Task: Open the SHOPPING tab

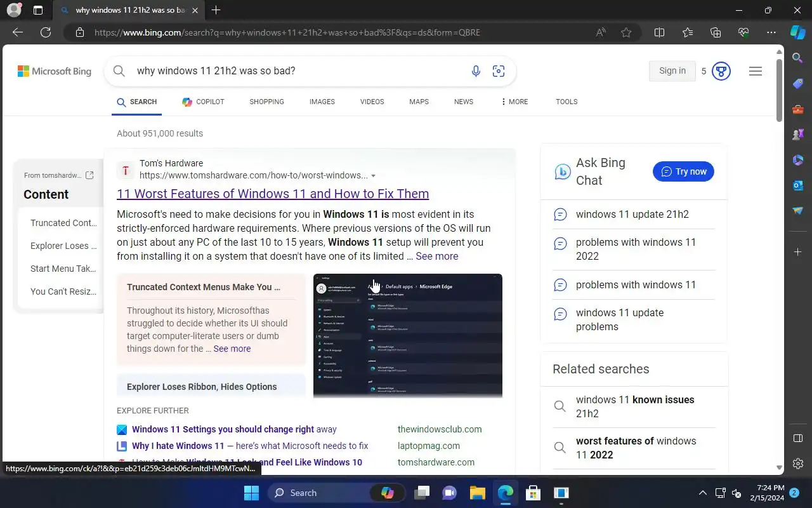Action: tap(266, 102)
